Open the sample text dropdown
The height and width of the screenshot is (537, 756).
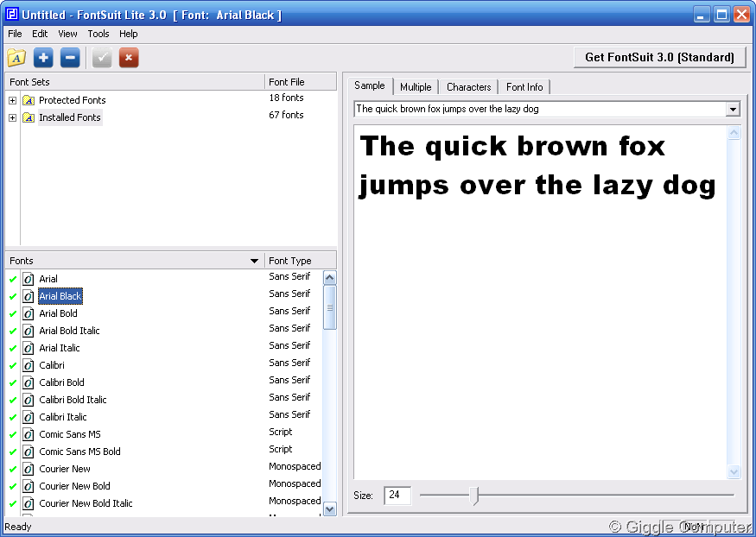point(733,110)
